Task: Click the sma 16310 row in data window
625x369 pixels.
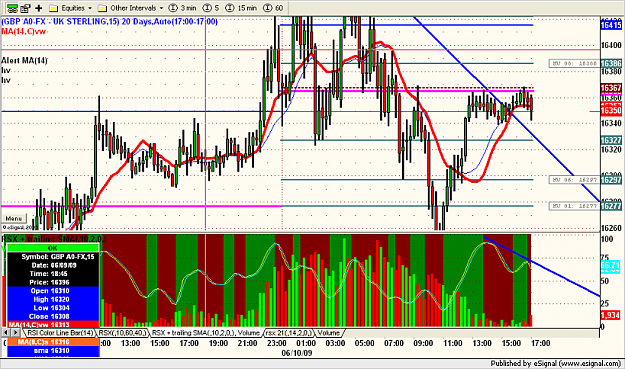Action: coord(53,351)
